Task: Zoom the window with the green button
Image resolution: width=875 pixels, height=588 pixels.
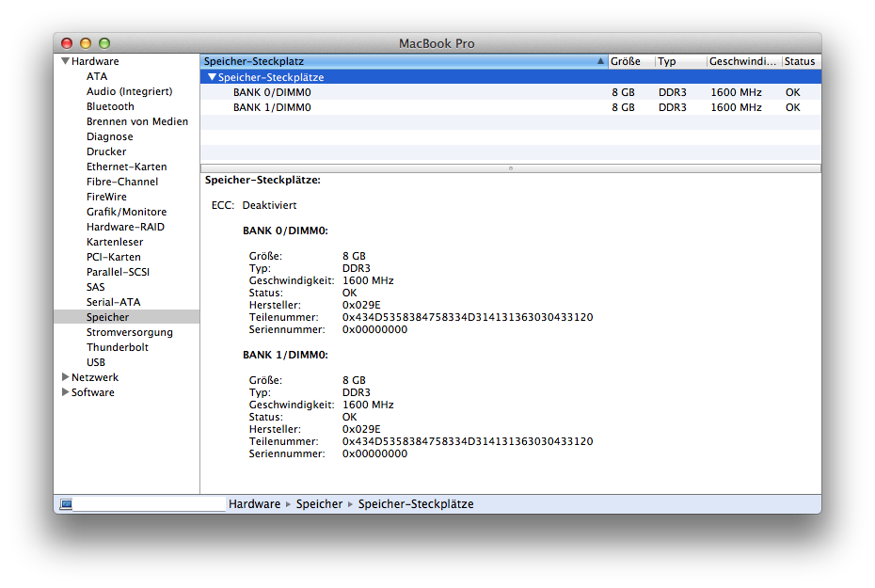Action: click(x=104, y=43)
